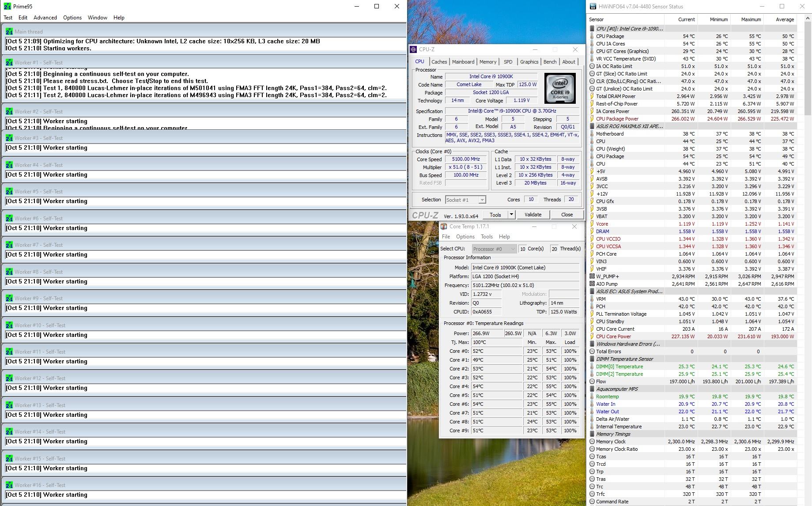Collapse the ASUS ROG MAXIMUS XII sensor group
This screenshot has height=506, width=812.
pyautogui.click(x=592, y=126)
